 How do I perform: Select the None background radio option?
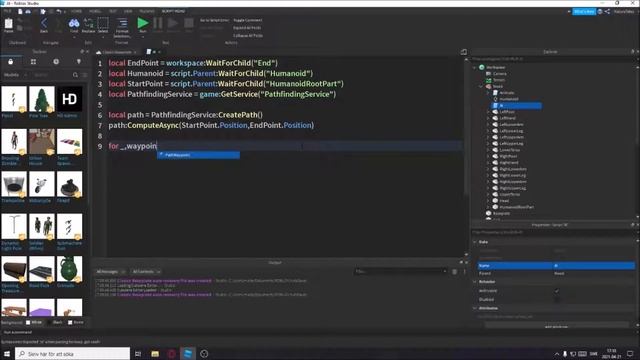[x=70, y=322]
